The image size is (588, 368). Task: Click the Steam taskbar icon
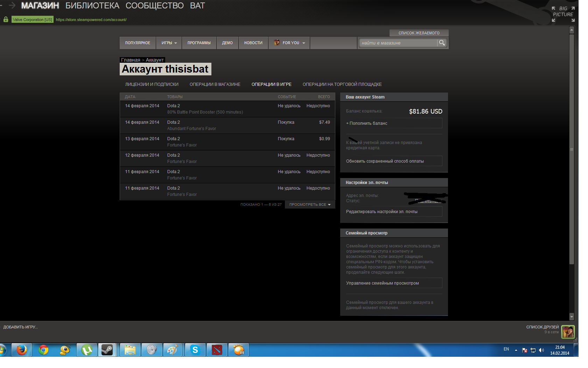point(107,350)
